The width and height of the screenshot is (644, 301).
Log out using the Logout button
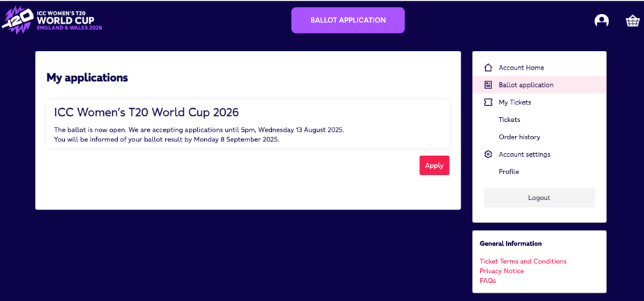(x=539, y=197)
